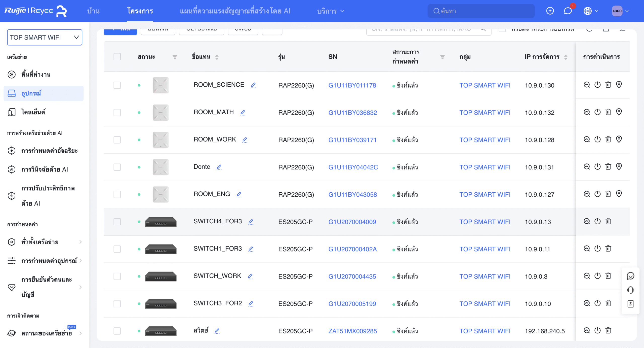Open the notification chat icon with badge
Image resolution: width=644 pixels, height=348 pixels.
pos(568,11)
